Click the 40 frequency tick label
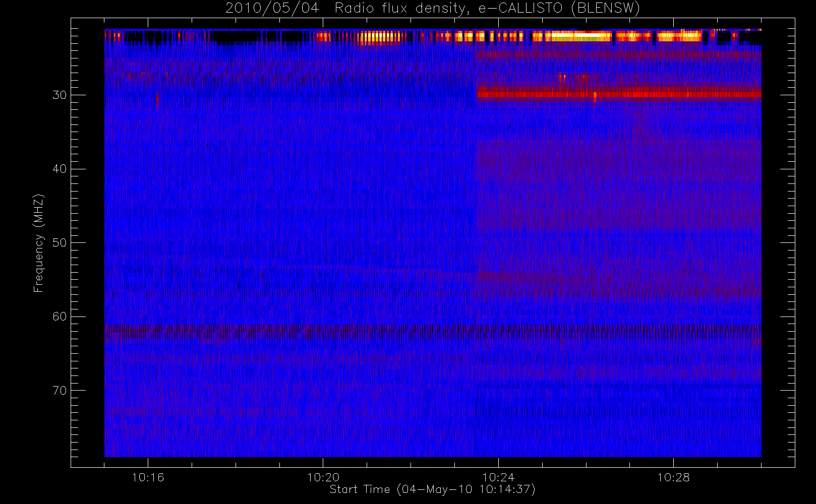 (60, 169)
